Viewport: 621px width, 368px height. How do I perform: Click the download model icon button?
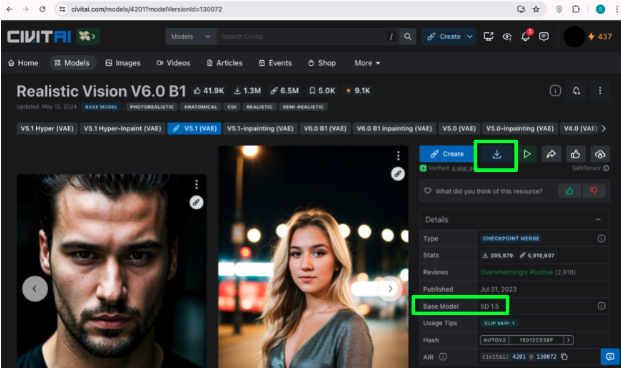coord(496,154)
